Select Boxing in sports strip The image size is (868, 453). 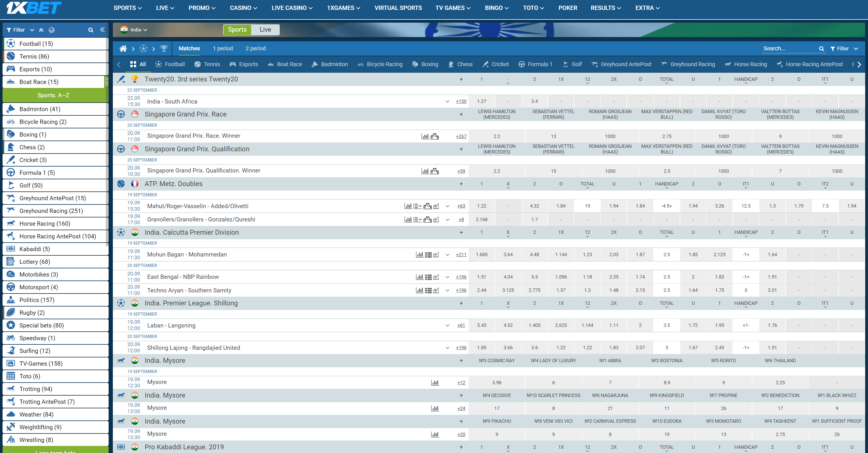tap(425, 64)
